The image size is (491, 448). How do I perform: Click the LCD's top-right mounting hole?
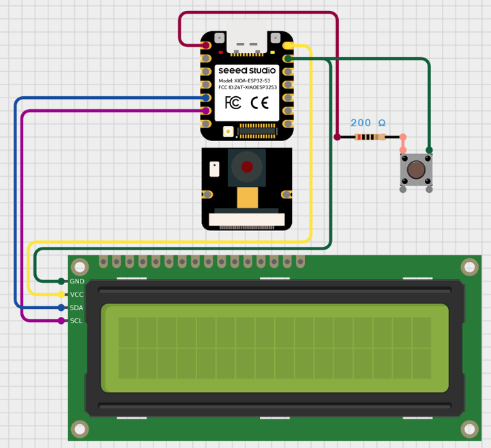[x=468, y=267]
